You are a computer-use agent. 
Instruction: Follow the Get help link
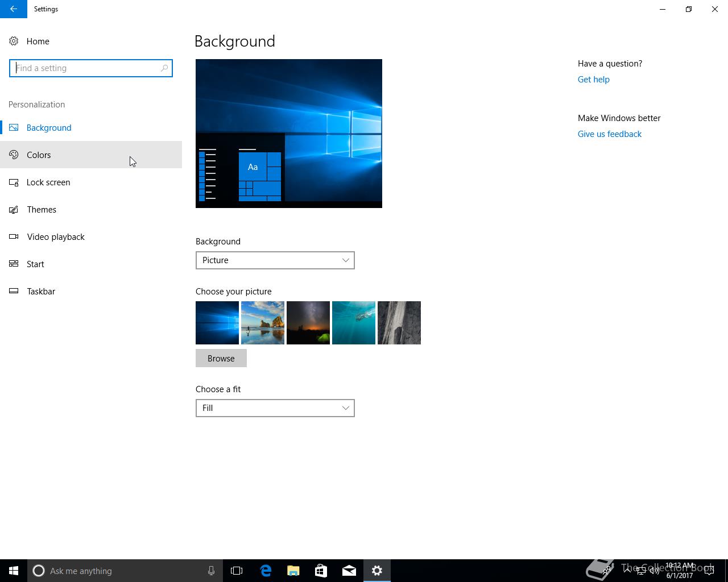[x=593, y=80]
